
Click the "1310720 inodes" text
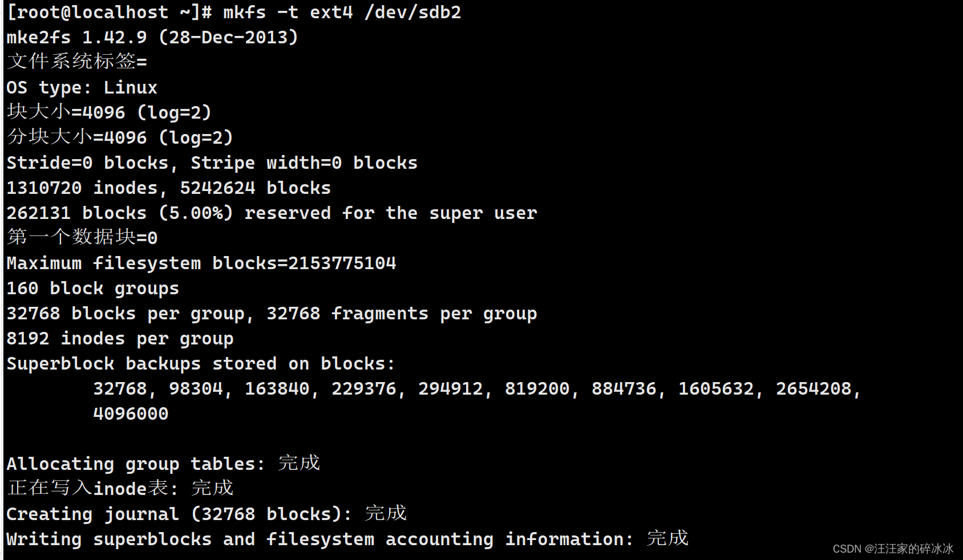[x=82, y=188]
